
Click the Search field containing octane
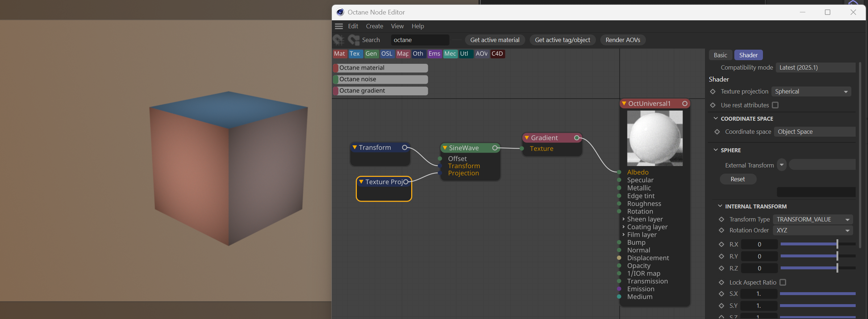click(420, 40)
